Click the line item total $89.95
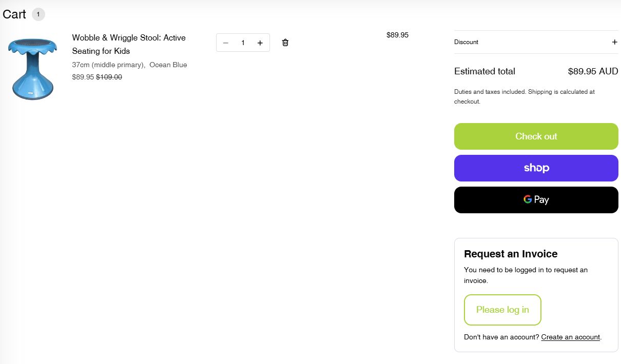The height and width of the screenshot is (364, 621). (397, 35)
